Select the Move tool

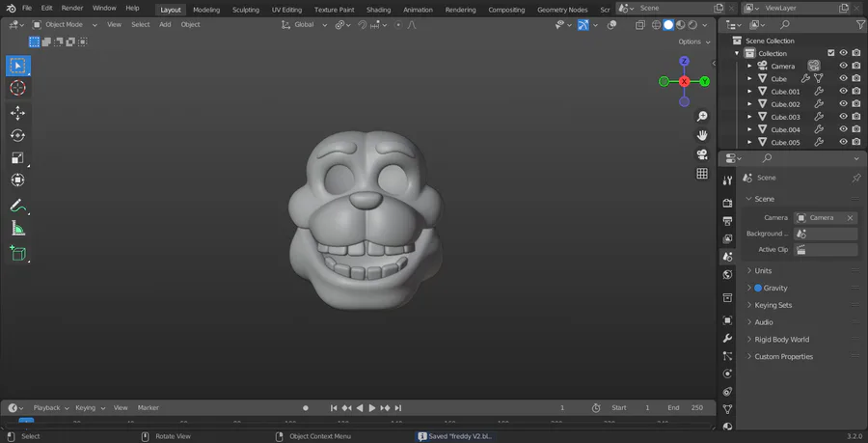click(x=17, y=113)
